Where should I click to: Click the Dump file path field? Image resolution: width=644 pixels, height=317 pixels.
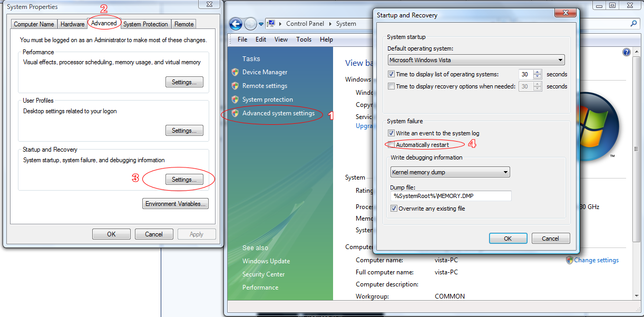click(x=451, y=196)
